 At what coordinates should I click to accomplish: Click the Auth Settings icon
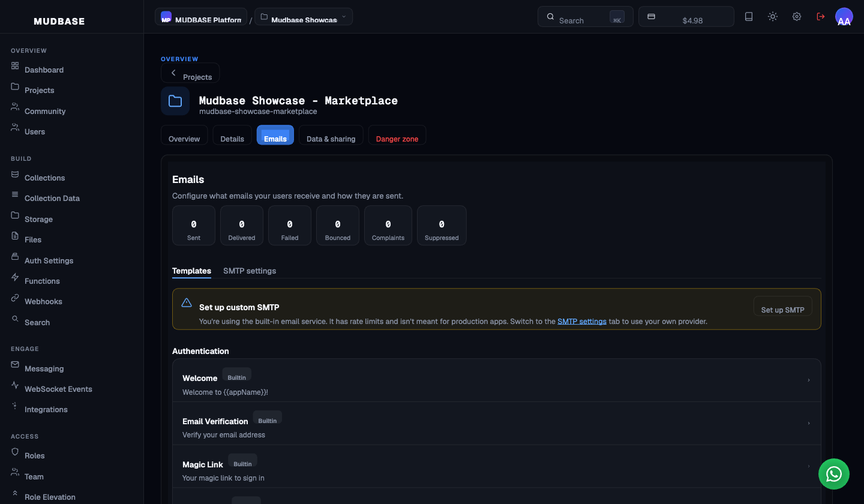tap(15, 257)
